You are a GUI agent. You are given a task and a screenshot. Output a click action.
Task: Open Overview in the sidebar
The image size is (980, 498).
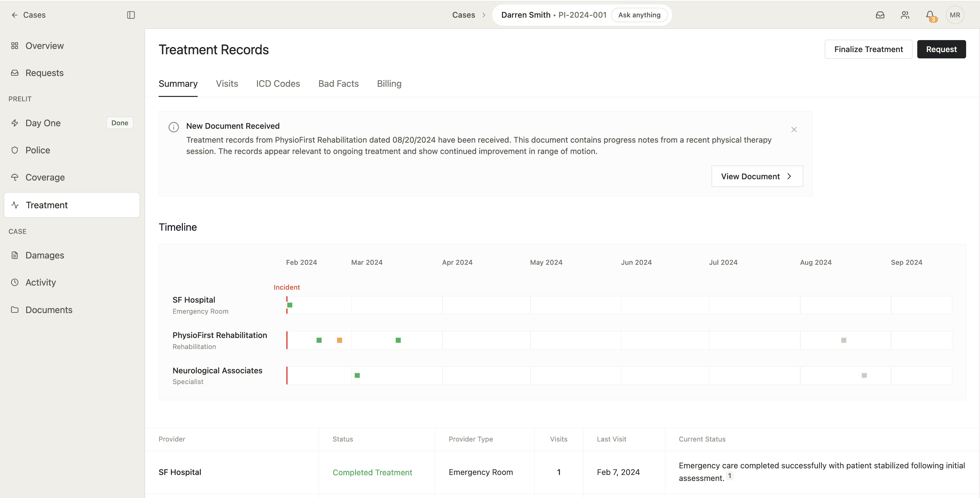44,46
